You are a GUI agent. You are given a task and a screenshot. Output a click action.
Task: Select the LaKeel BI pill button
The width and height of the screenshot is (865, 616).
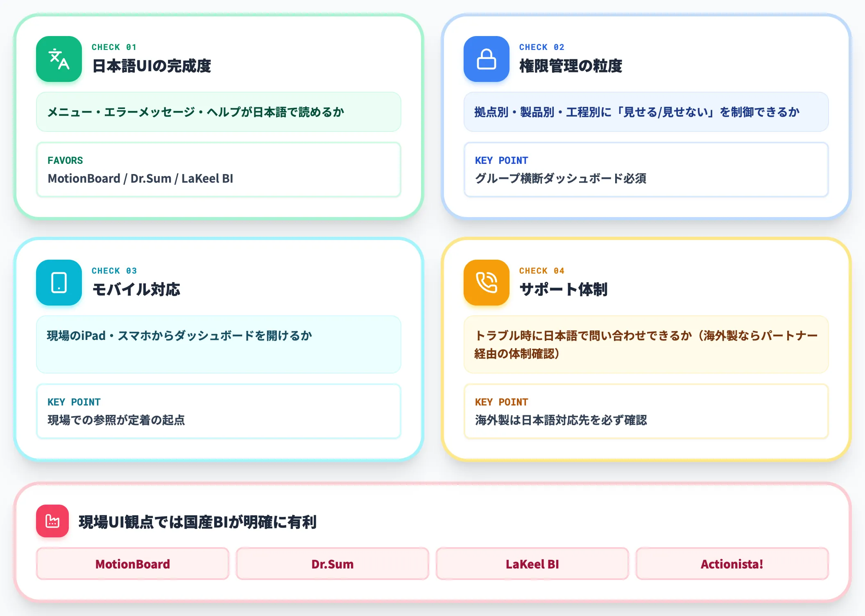pyautogui.click(x=532, y=564)
